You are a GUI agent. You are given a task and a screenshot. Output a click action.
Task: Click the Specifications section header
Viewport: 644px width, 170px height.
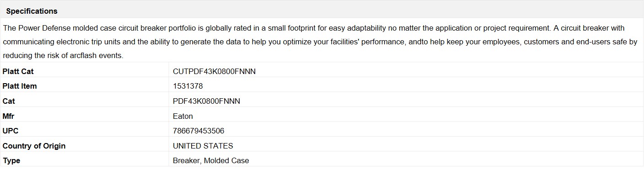pyautogui.click(x=32, y=11)
